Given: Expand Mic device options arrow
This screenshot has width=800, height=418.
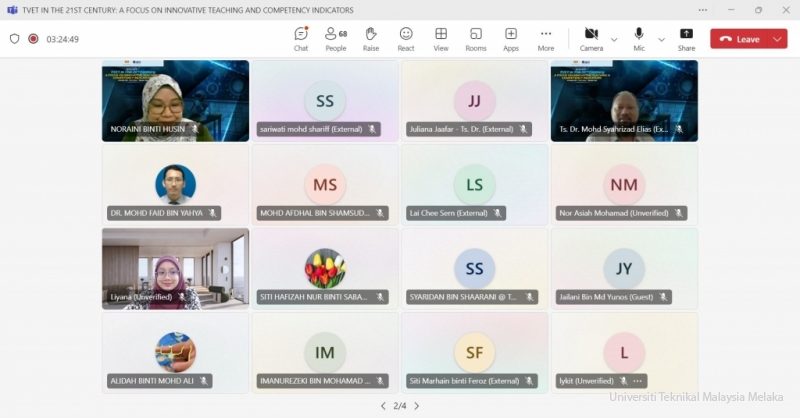Looking at the screenshot, I should pyautogui.click(x=660, y=40).
